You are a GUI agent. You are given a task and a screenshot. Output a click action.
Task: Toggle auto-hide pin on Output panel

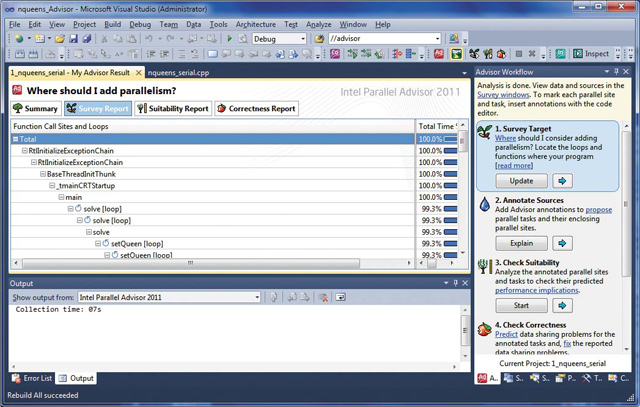tap(456, 283)
